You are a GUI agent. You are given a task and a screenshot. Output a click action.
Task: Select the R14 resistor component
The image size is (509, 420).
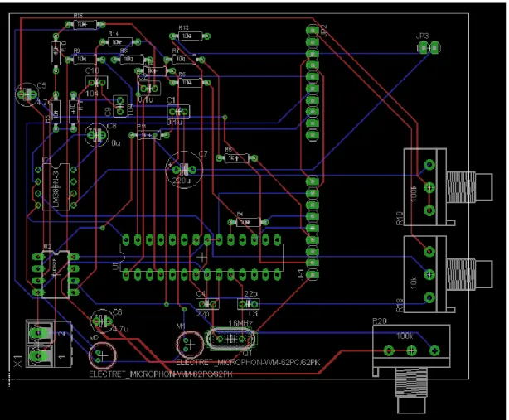119,42
